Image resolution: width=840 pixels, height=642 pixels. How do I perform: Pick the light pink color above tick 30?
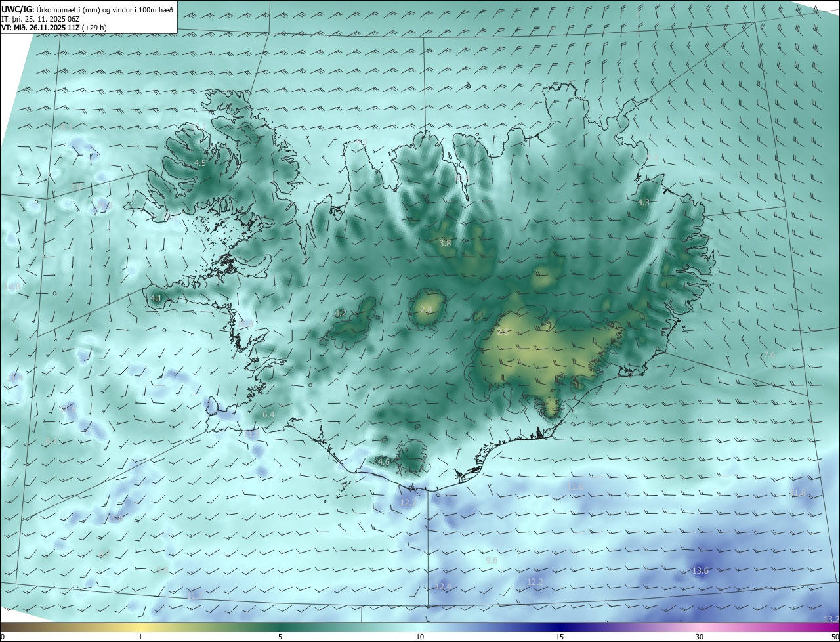tap(700, 627)
